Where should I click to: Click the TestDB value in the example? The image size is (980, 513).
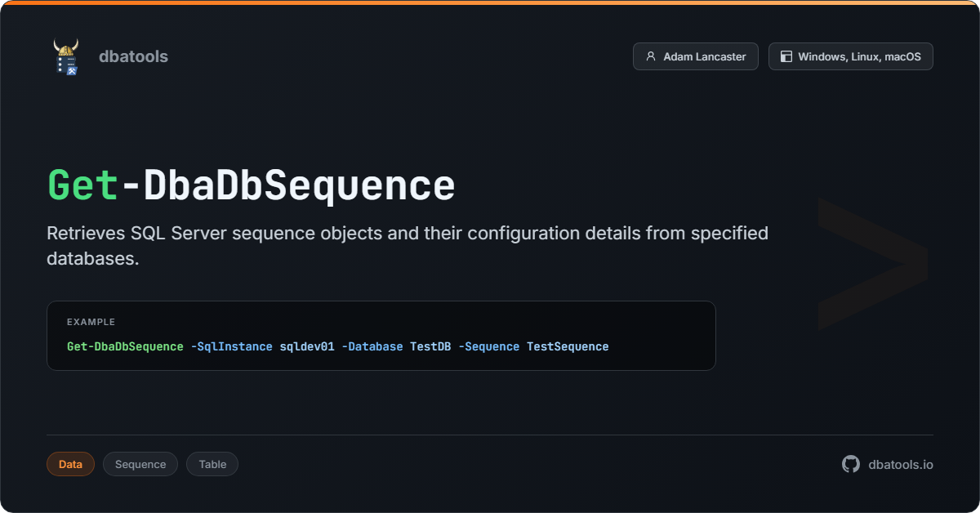pyautogui.click(x=430, y=346)
